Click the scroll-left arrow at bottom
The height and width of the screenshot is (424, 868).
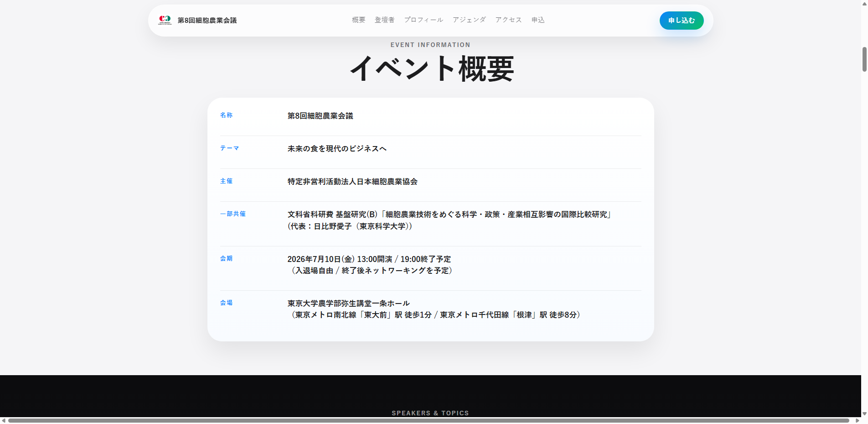pyautogui.click(x=4, y=420)
